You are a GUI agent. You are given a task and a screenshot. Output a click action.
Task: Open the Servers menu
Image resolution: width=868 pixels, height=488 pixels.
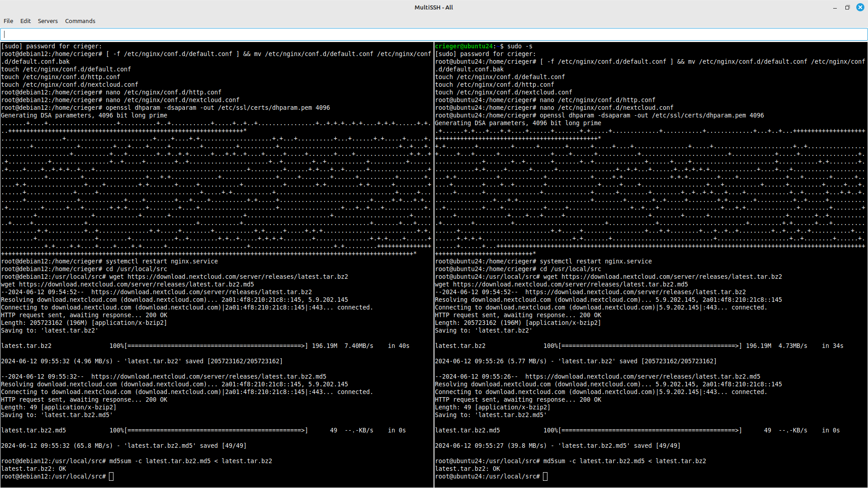47,21
